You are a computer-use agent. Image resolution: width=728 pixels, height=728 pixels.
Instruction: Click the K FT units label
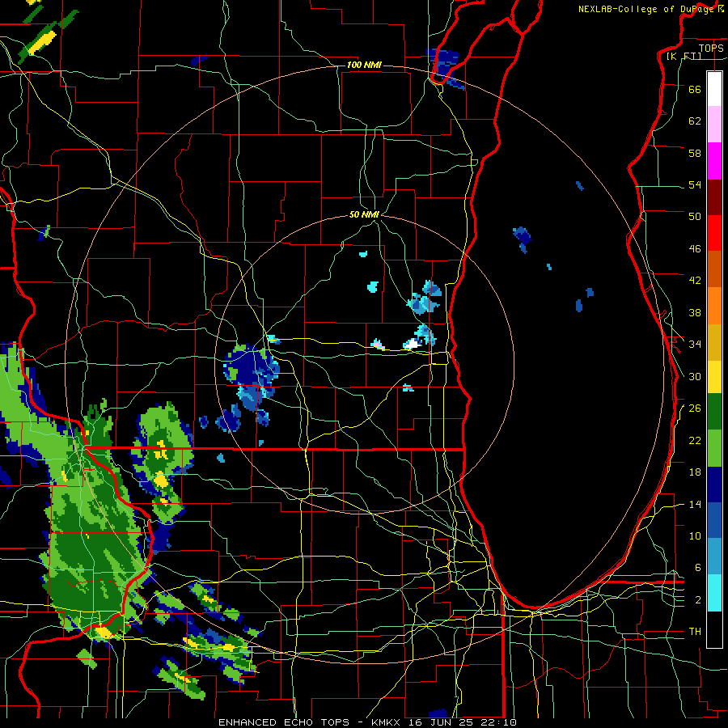click(x=684, y=56)
